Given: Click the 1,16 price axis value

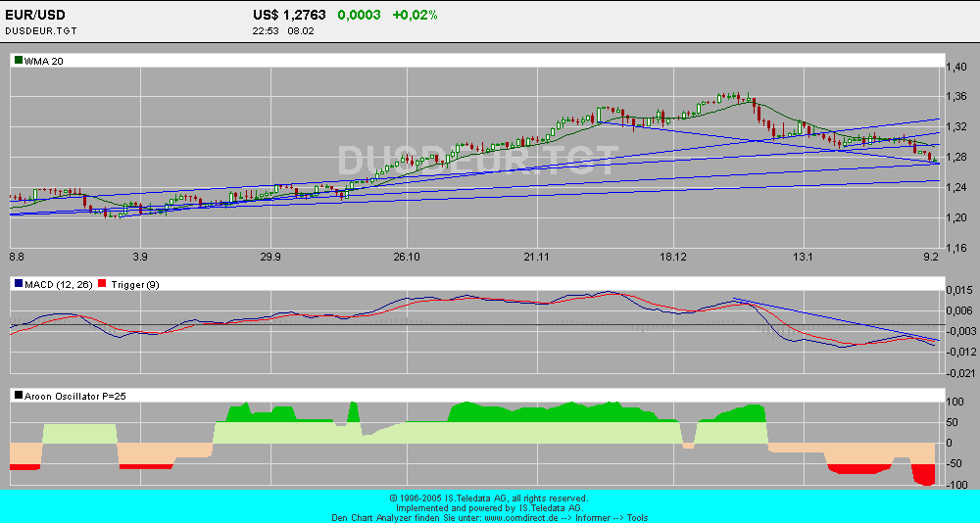Looking at the screenshot, I should [956, 248].
